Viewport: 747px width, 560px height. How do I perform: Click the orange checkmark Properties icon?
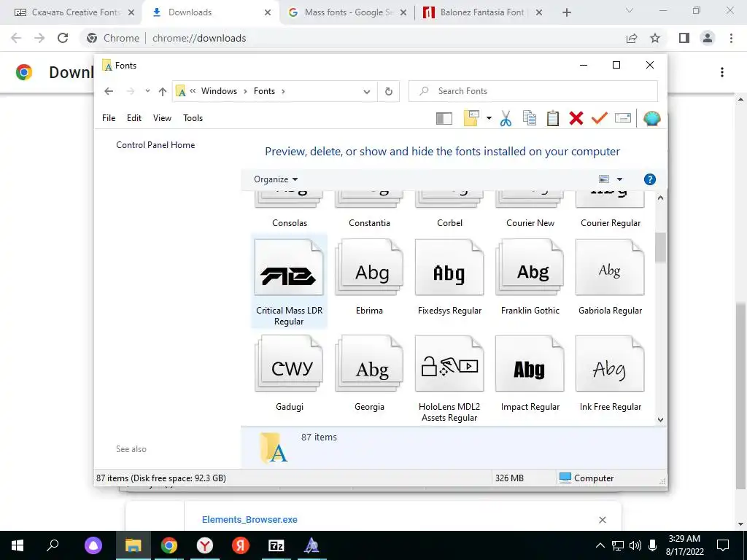(x=600, y=117)
